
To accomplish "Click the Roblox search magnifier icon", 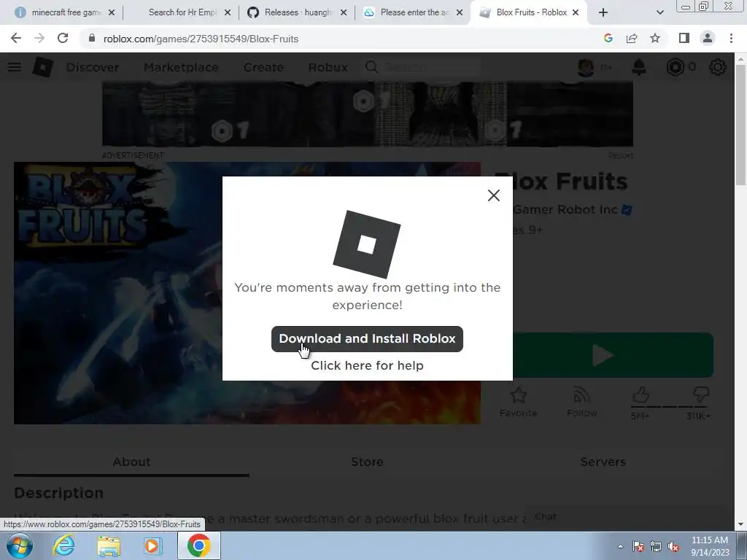I will coord(371,67).
